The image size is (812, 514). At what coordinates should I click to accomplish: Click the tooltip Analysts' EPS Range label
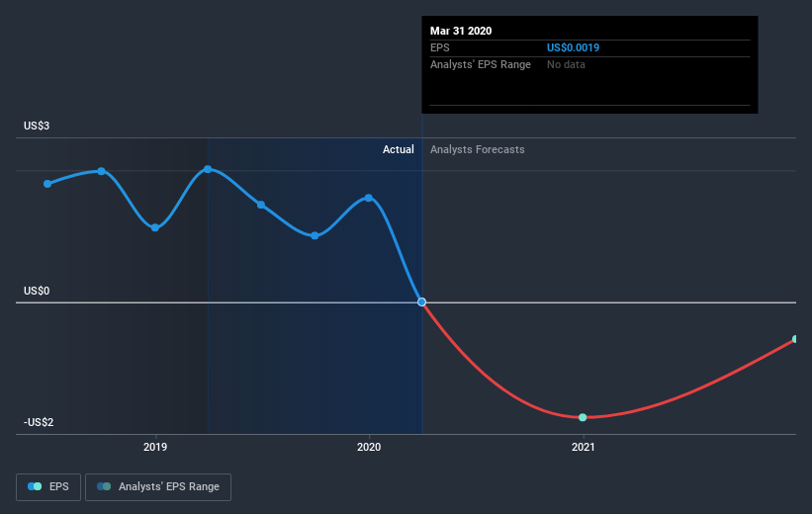pos(481,64)
